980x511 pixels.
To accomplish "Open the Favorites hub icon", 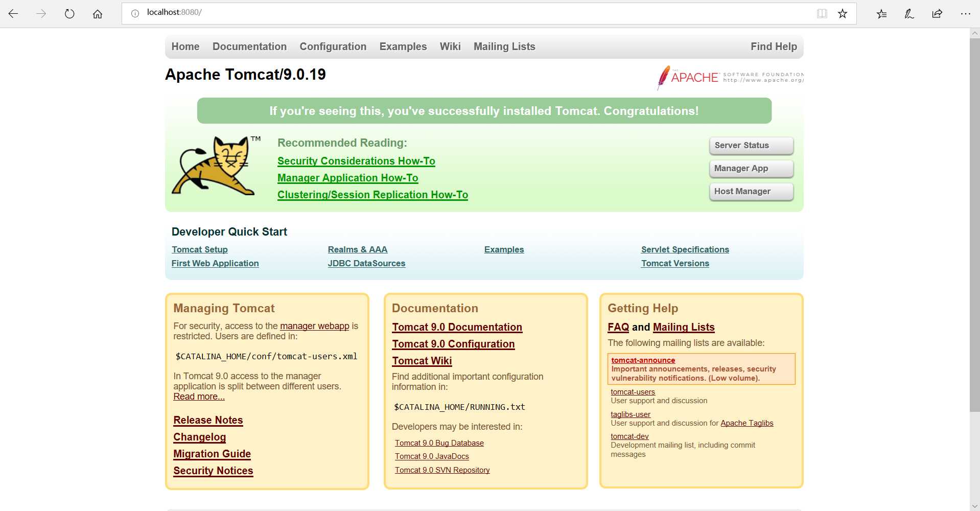I will point(881,14).
